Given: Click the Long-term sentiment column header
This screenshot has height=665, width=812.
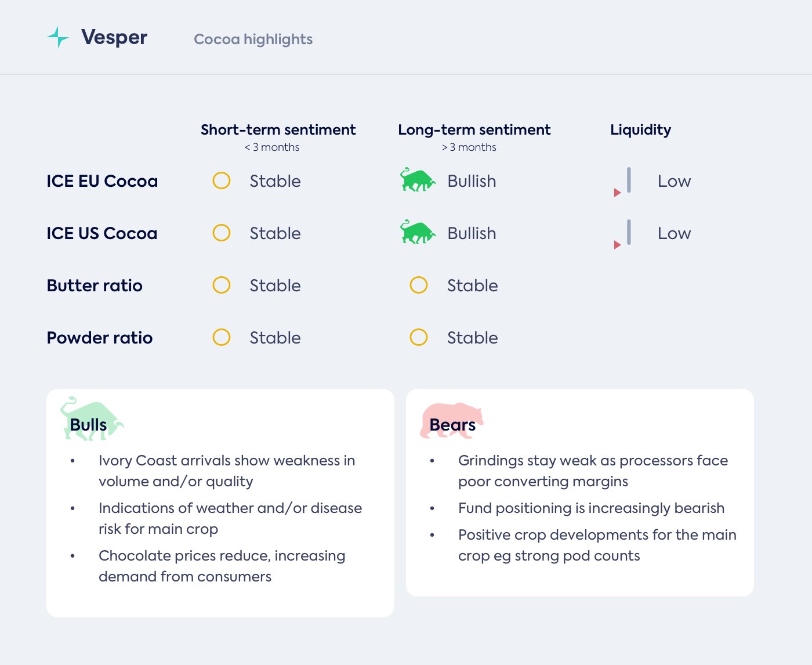Looking at the screenshot, I should [474, 130].
